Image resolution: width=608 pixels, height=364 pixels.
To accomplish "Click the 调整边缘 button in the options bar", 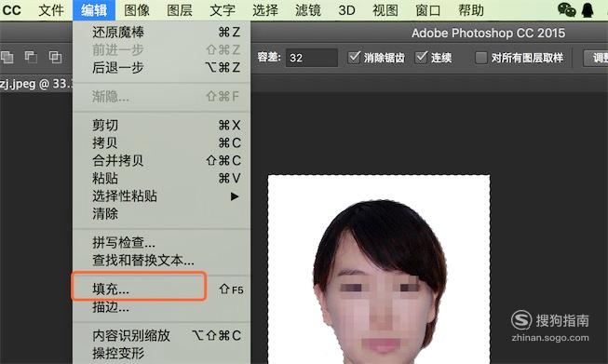I will pyautogui.click(x=596, y=58).
